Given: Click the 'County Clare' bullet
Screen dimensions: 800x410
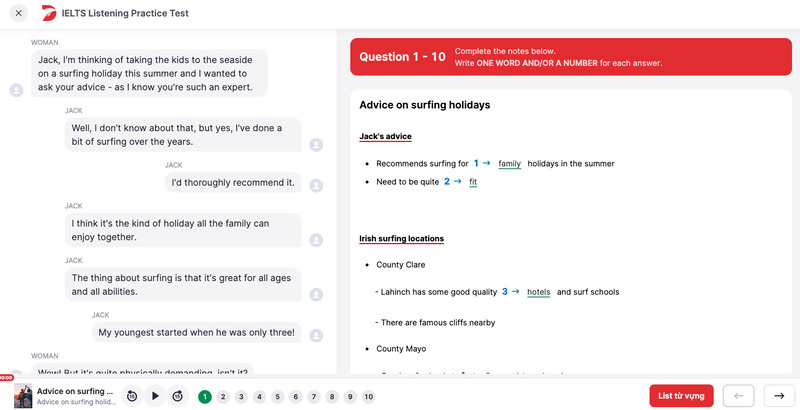Looking at the screenshot, I should tap(401, 265).
